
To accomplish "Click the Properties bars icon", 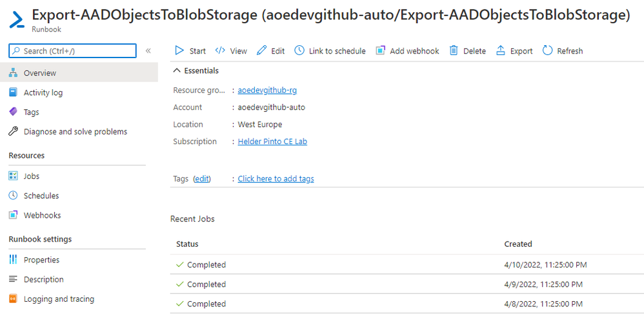I will [13, 259].
